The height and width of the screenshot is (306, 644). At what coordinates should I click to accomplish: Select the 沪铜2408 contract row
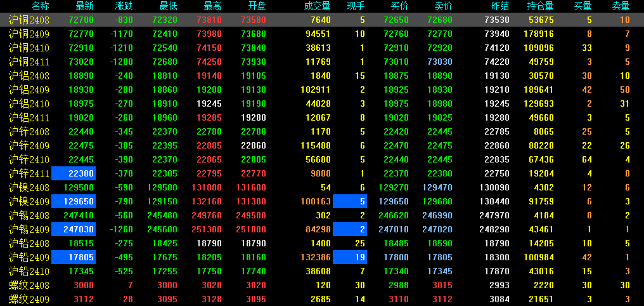tap(322, 20)
